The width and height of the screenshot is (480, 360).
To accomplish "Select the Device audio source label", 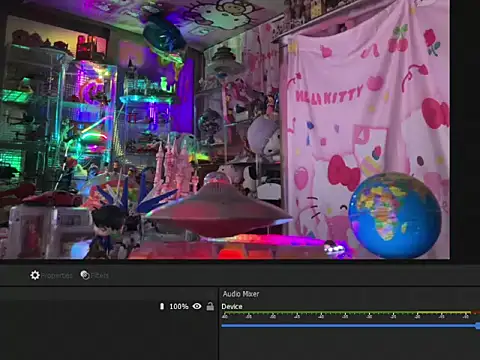I will pyautogui.click(x=232, y=306).
